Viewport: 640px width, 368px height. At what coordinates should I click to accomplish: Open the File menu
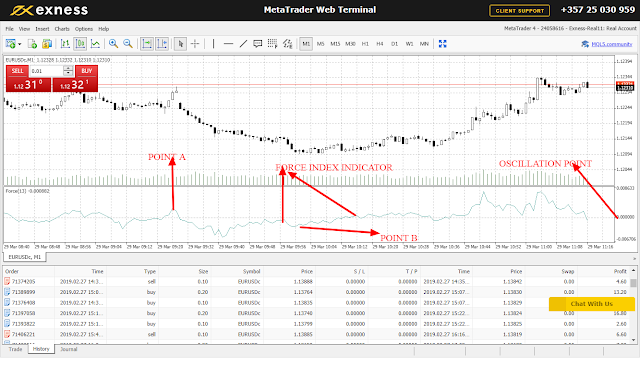[x=9, y=29]
